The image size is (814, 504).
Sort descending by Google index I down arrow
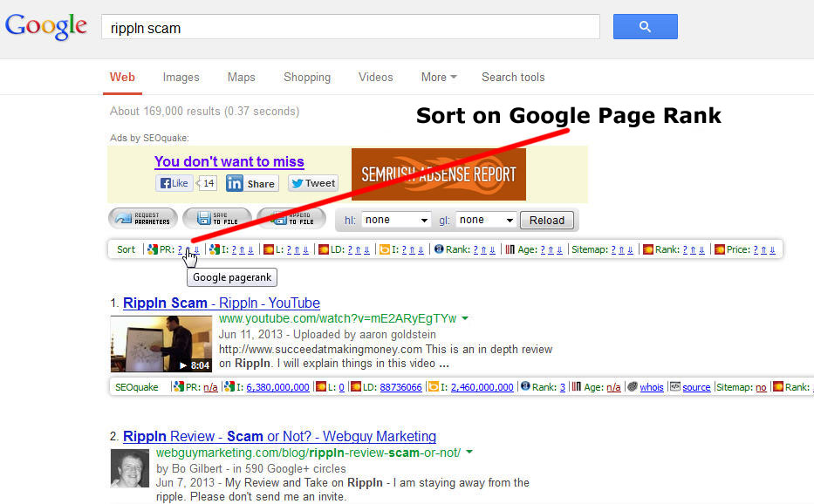coord(250,249)
